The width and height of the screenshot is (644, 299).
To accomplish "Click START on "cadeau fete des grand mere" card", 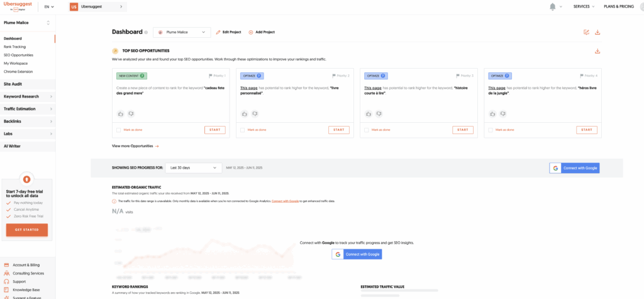I will [x=215, y=130].
